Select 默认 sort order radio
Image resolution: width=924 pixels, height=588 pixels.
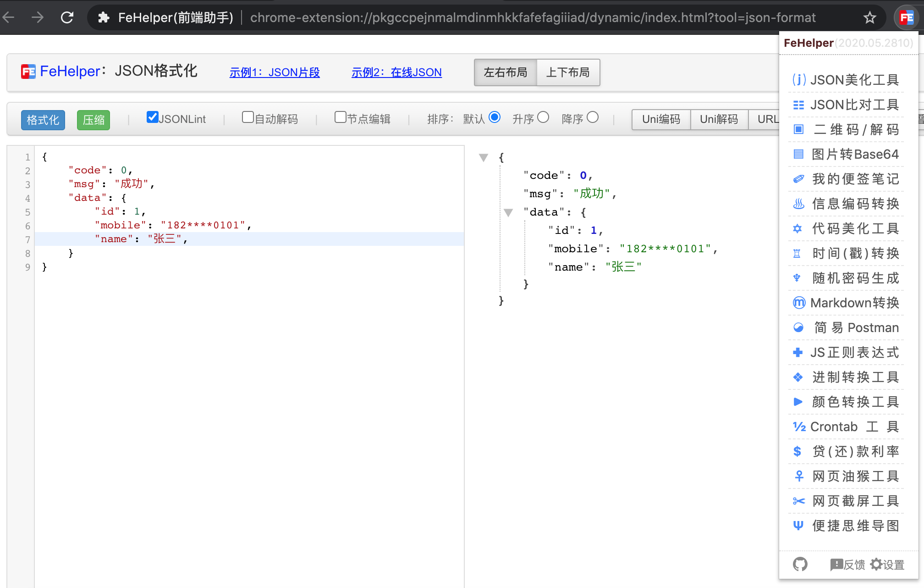(495, 117)
